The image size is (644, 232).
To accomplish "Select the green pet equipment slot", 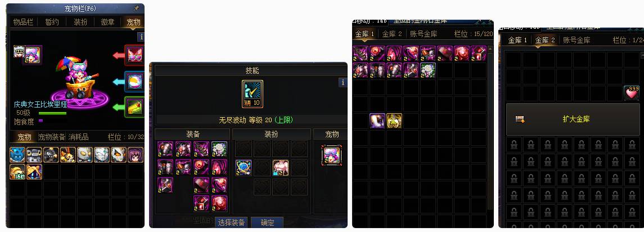I will pyautogui.click(x=135, y=107).
